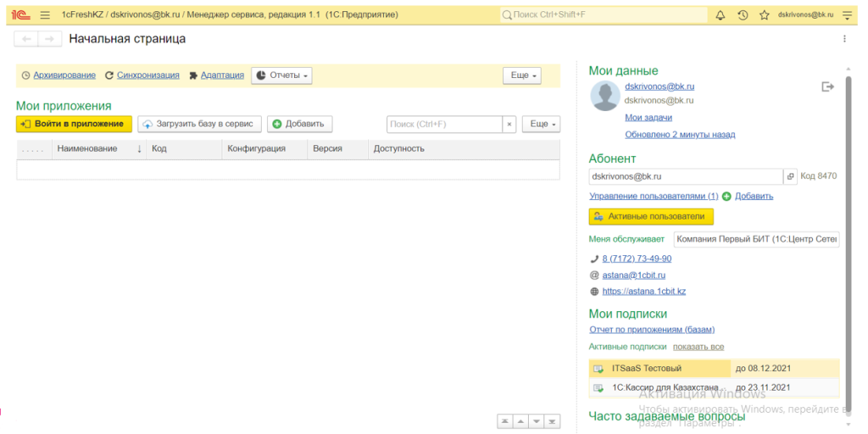Click the Добавить application button
This screenshot has width=868, height=434.
click(x=299, y=124)
